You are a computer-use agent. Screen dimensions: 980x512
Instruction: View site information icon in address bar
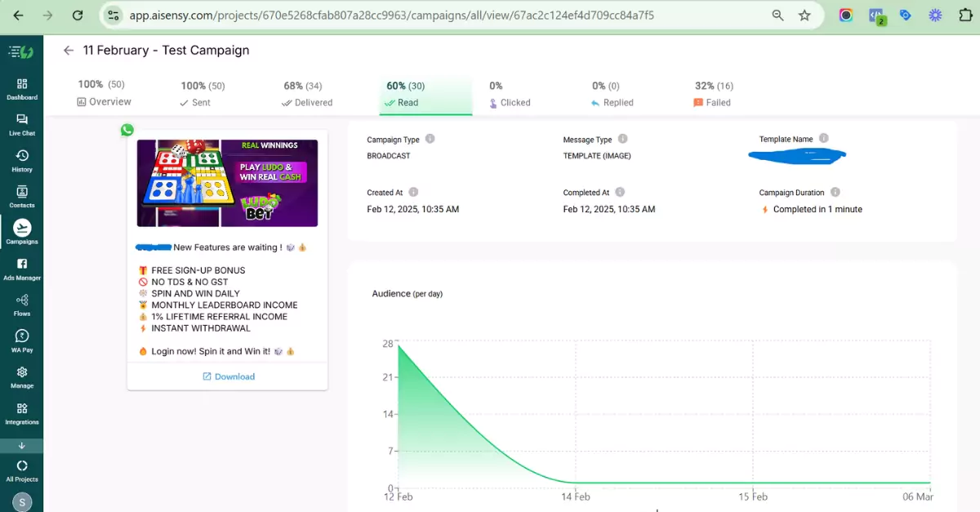pyautogui.click(x=114, y=16)
